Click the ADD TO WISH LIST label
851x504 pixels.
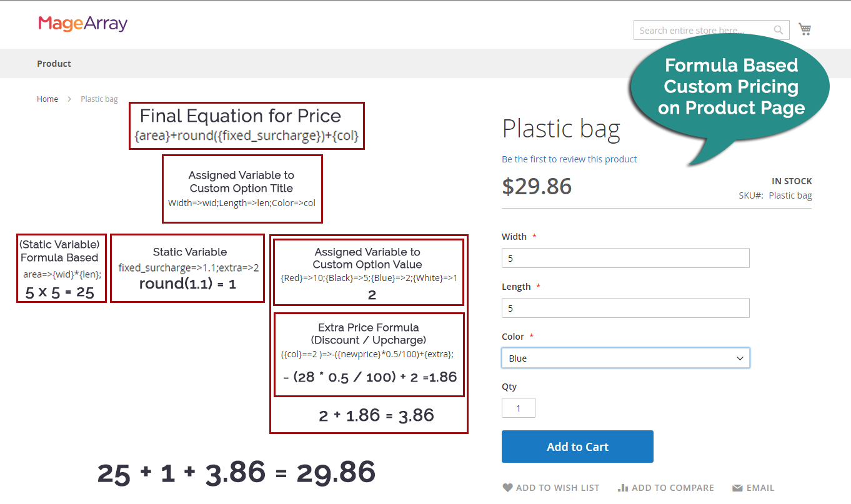tap(557, 488)
